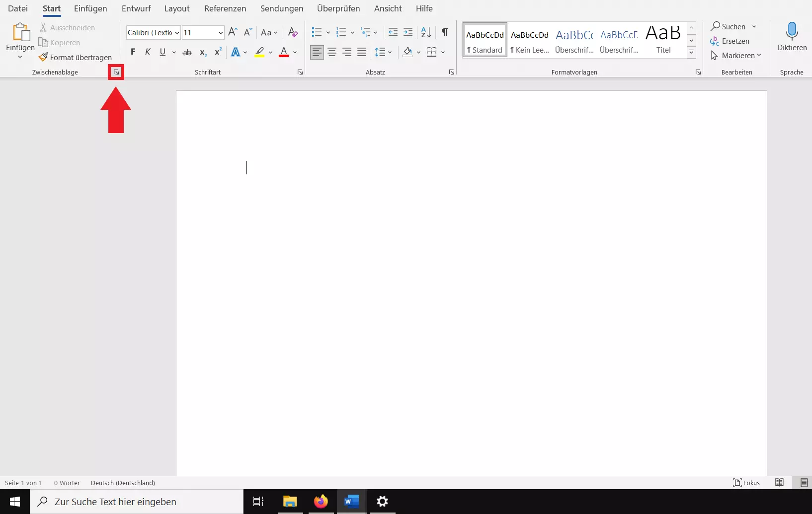Click Ausschneiden scissors icon

point(43,27)
